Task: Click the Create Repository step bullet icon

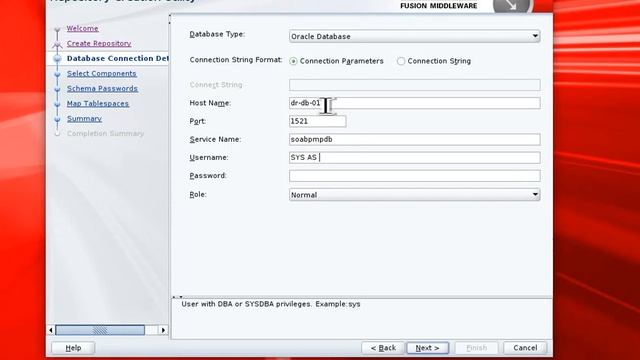Action: [x=57, y=44]
